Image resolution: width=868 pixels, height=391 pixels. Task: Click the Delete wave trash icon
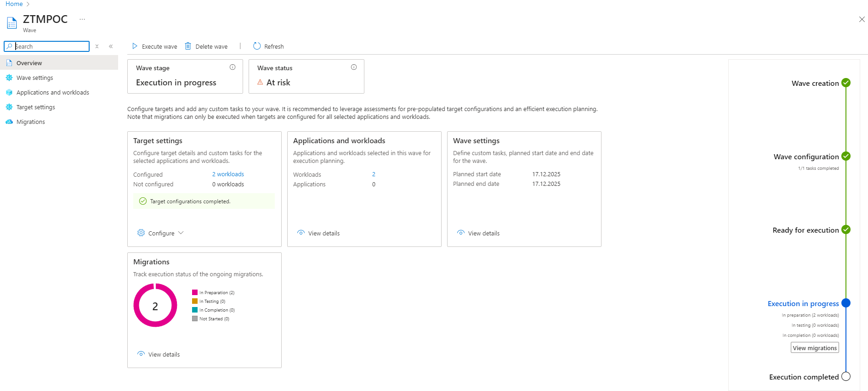[x=188, y=46]
